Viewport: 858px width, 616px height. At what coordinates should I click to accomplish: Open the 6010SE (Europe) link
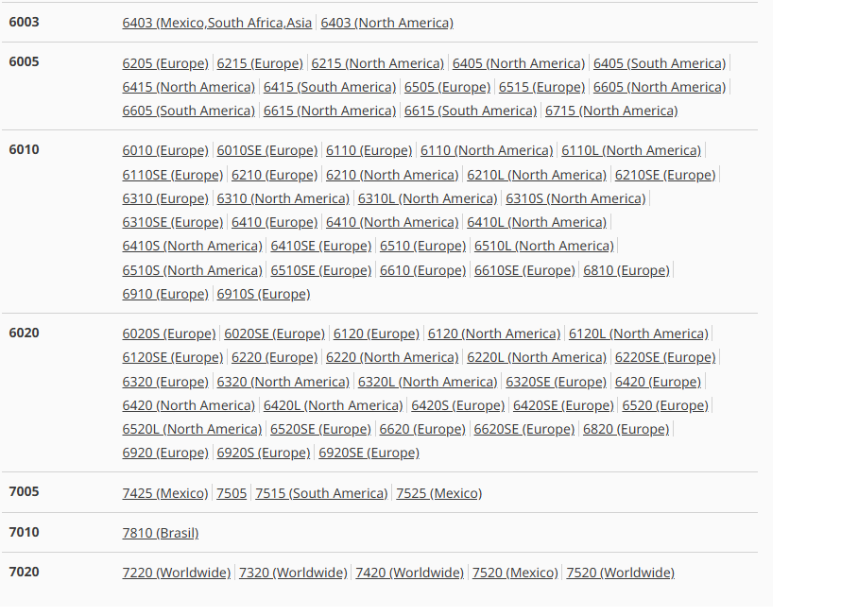pos(267,150)
